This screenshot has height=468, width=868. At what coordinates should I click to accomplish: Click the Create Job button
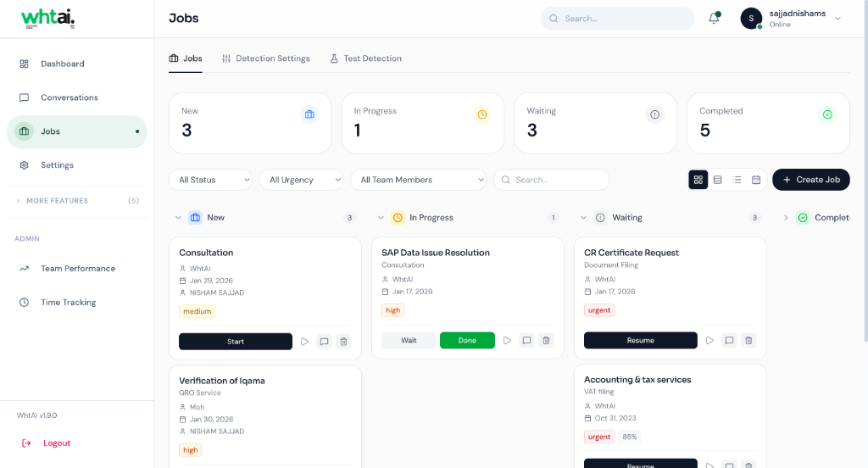[x=811, y=180]
